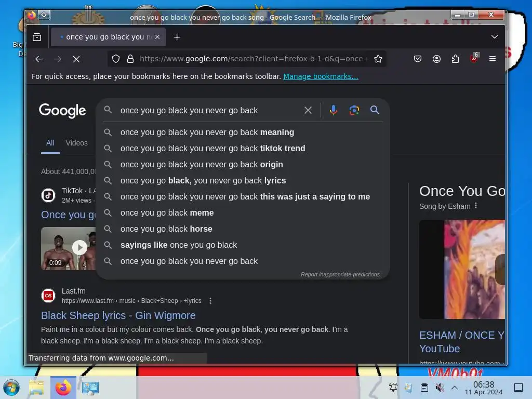Image resolution: width=532 pixels, height=399 pixels.
Task: Open the notifications bell tray icon
Action: (393, 388)
